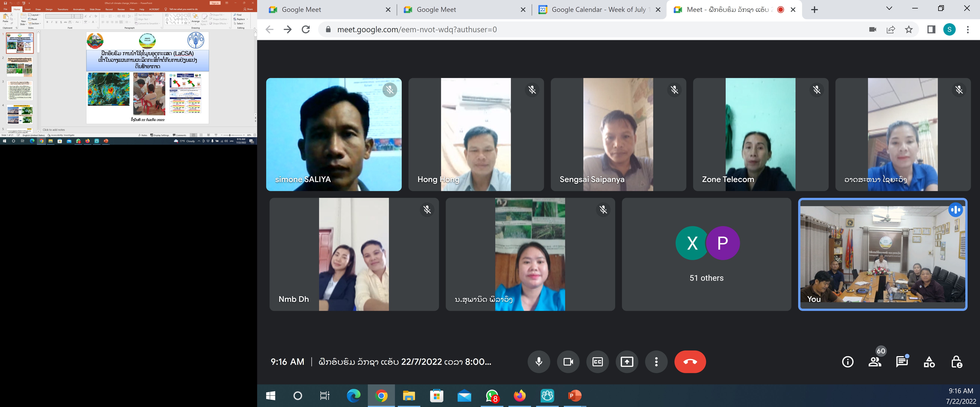Leave call with red hang-up button
The height and width of the screenshot is (407, 980).
690,362
